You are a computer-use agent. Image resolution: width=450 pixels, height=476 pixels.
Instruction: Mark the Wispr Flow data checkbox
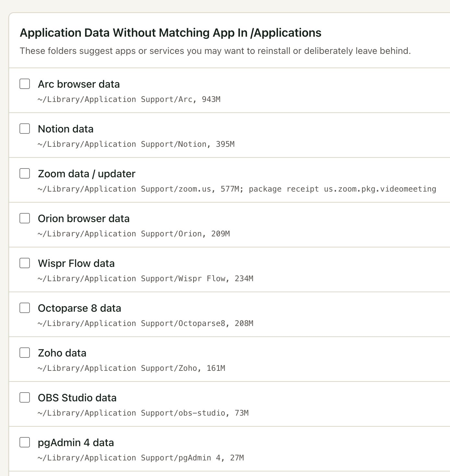point(25,263)
